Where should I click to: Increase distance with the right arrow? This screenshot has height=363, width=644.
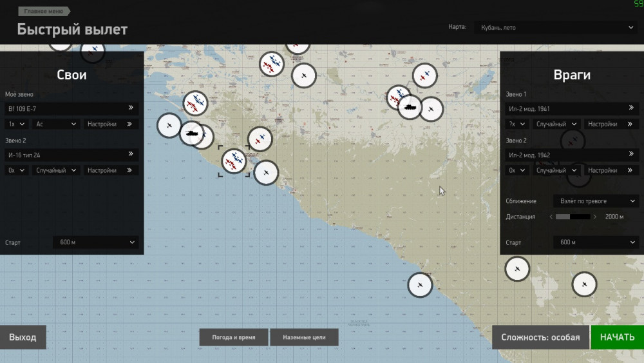[595, 217]
